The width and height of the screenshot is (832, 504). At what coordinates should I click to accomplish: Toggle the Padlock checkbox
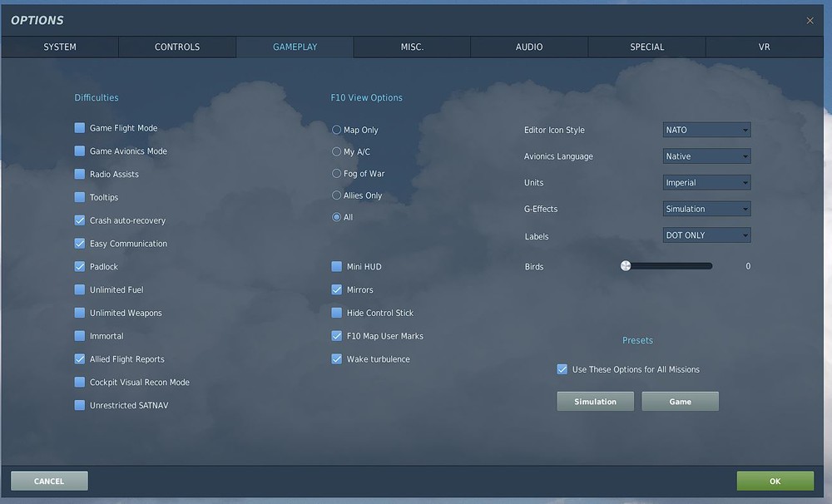coord(80,266)
